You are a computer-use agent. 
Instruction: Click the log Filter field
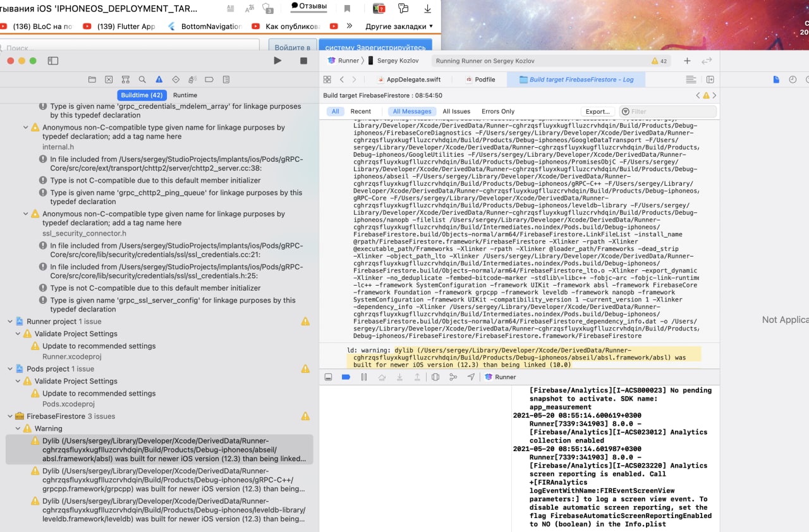[x=668, y=111]
